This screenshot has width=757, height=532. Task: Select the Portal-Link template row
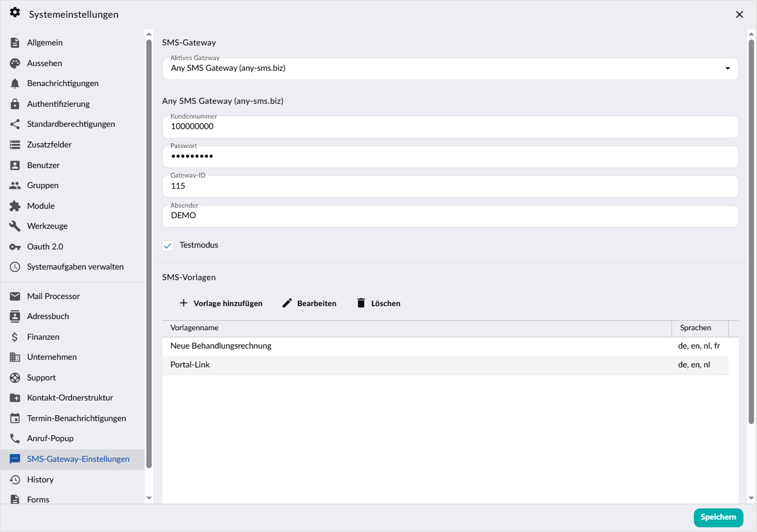point(445,365)
